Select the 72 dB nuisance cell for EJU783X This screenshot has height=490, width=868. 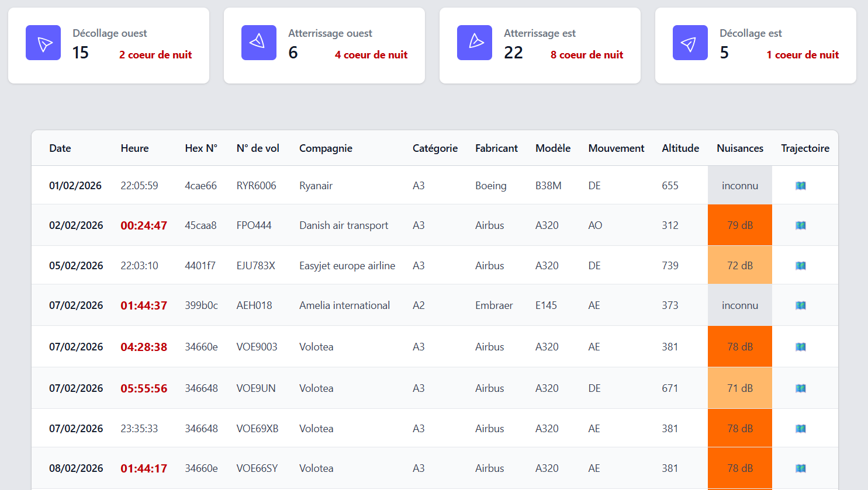point(739,265)
